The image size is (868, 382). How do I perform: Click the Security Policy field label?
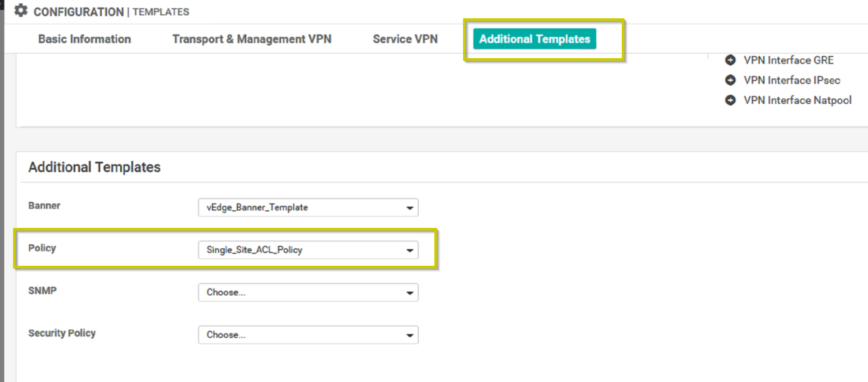point(62,333)
